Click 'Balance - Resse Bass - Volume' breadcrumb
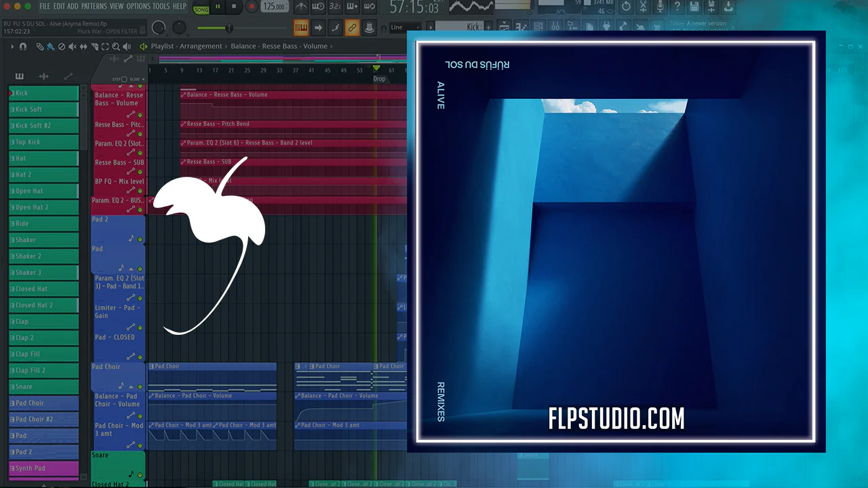The height and width of the screenshot is (488, 868). pos(279,46)
